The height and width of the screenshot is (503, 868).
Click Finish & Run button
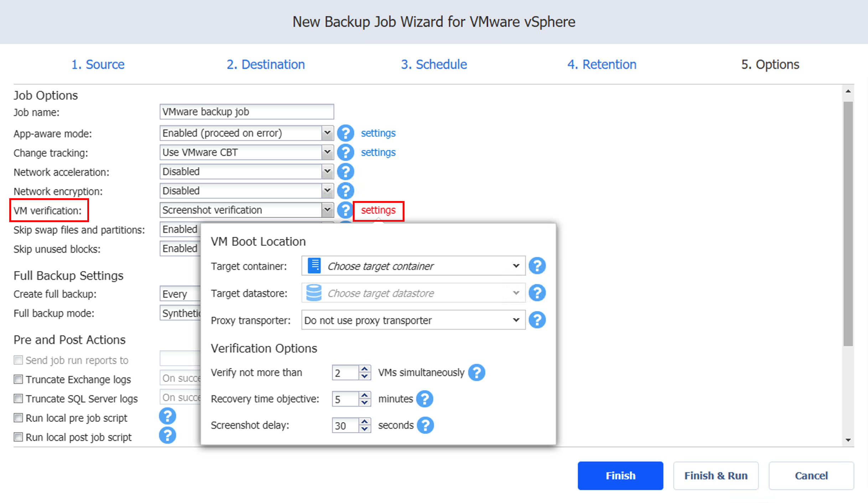tap(716, 476)
